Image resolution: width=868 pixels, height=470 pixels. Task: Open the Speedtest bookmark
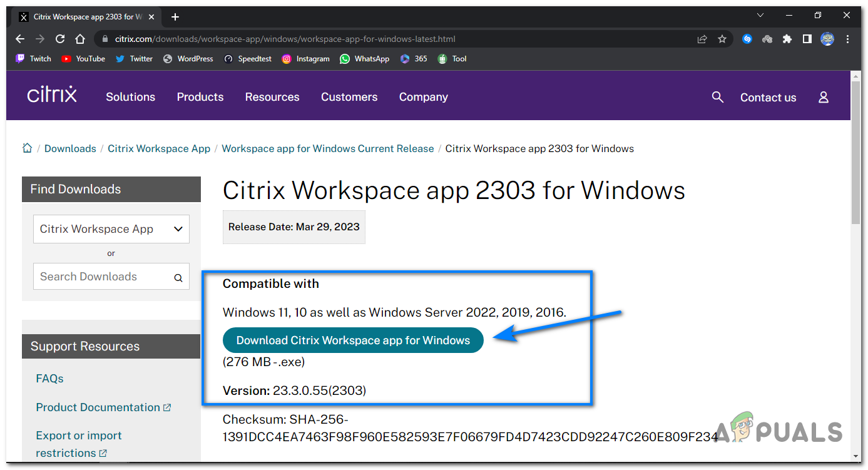click(248, 59)
